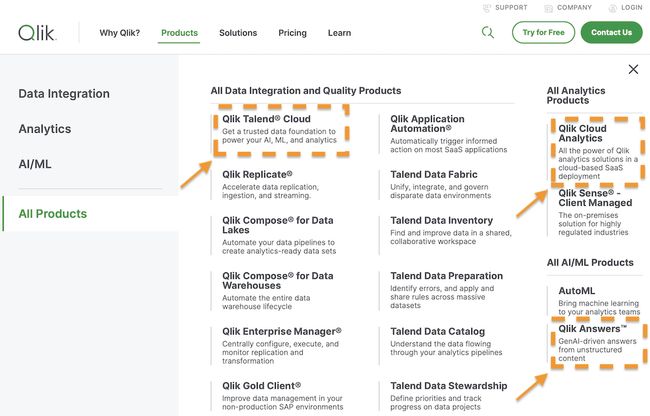Open the Why Qlik? menu
The image size is (650, 416).
[x=119, y=33]
